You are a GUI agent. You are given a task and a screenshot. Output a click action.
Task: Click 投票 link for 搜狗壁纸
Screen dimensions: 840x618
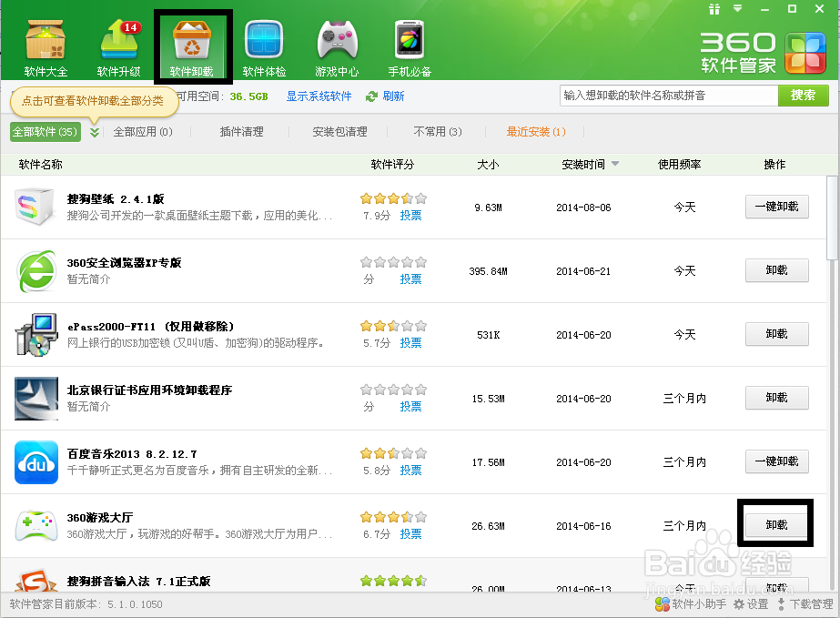point(410,216)
